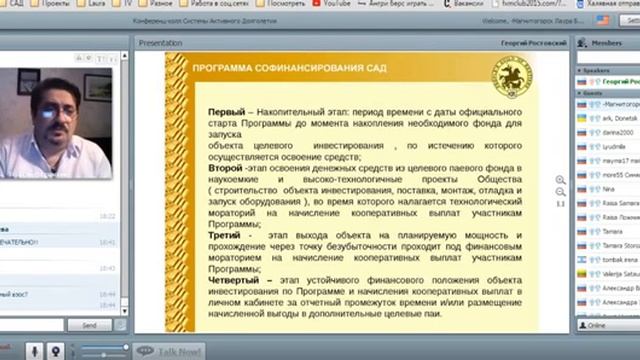
Task: Select member Valerija
Action: coord(608,274)
